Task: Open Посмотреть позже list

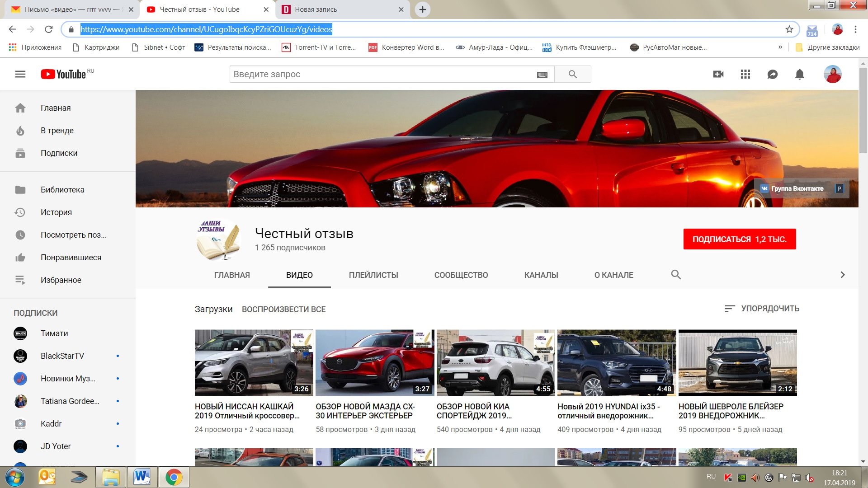Action: 68,235
